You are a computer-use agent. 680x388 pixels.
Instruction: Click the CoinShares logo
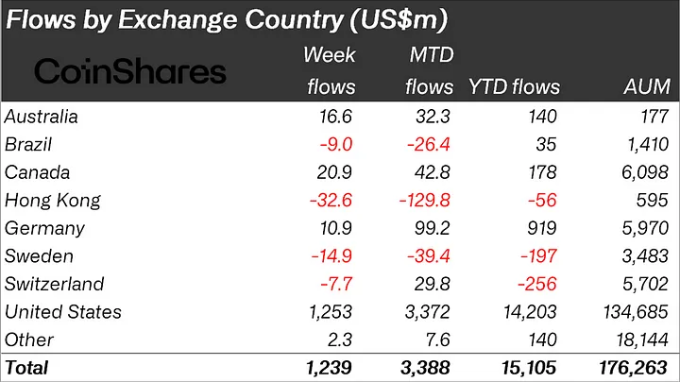pos(130,72)
